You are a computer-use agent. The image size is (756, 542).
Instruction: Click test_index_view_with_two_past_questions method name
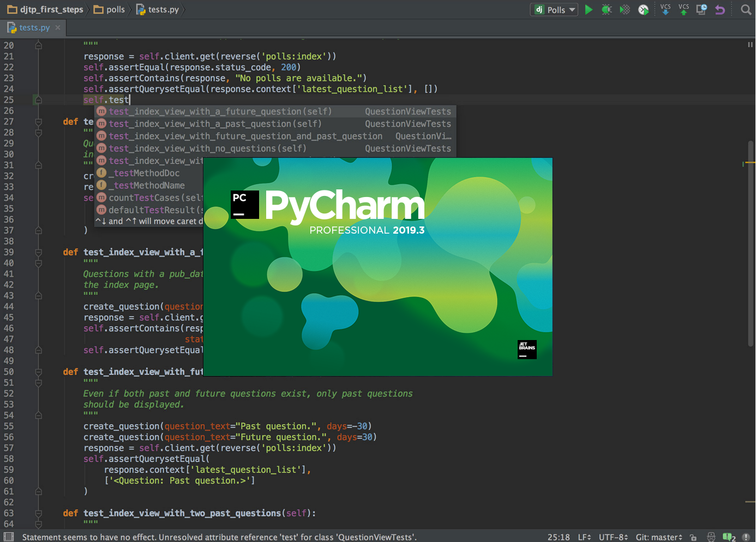[x=183, y=513]
